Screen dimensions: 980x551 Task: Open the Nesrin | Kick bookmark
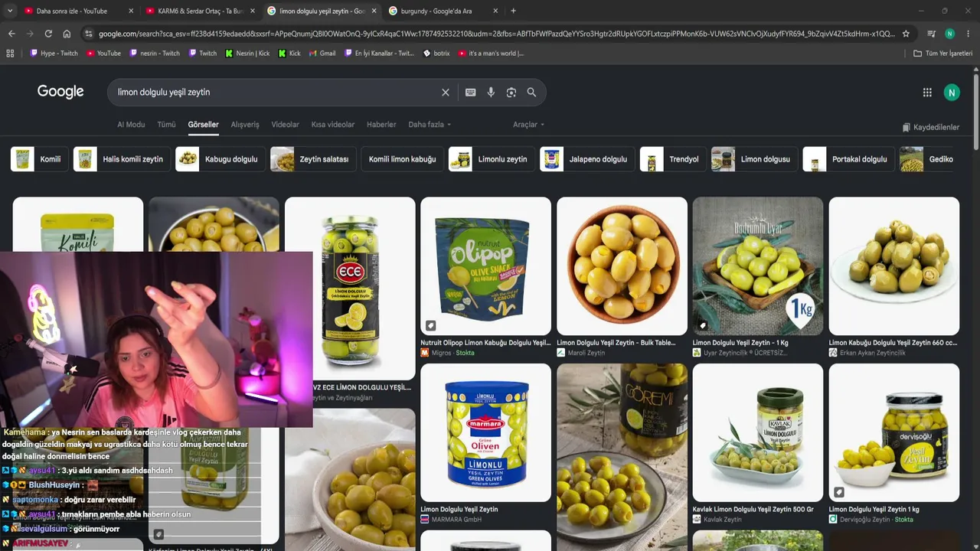coord(247,54)
